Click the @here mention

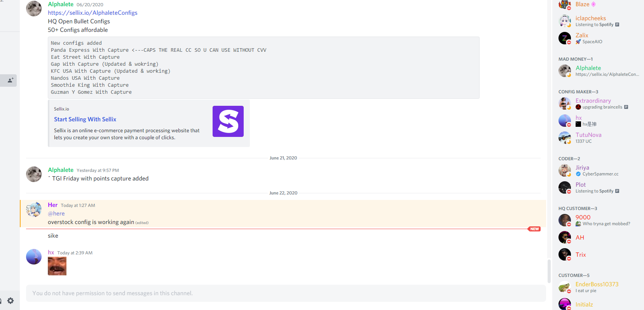[x=56, y=214]
